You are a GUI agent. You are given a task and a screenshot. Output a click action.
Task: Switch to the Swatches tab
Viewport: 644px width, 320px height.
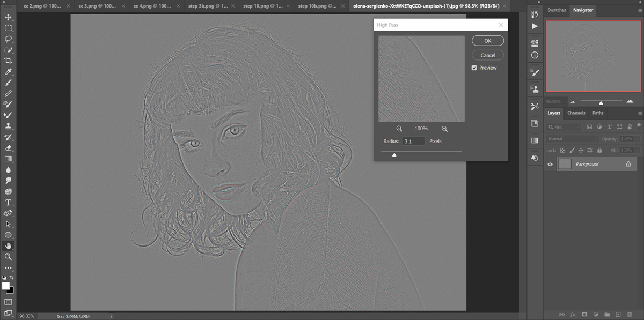(x=557, y=10)
